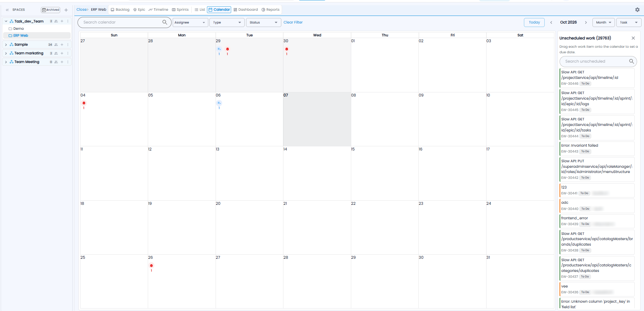Image resolution: width=644 pixels, height=311 pixels.
Task: Collapse the Tazk_dev_Team space
Action: click(x=6, y=21)
